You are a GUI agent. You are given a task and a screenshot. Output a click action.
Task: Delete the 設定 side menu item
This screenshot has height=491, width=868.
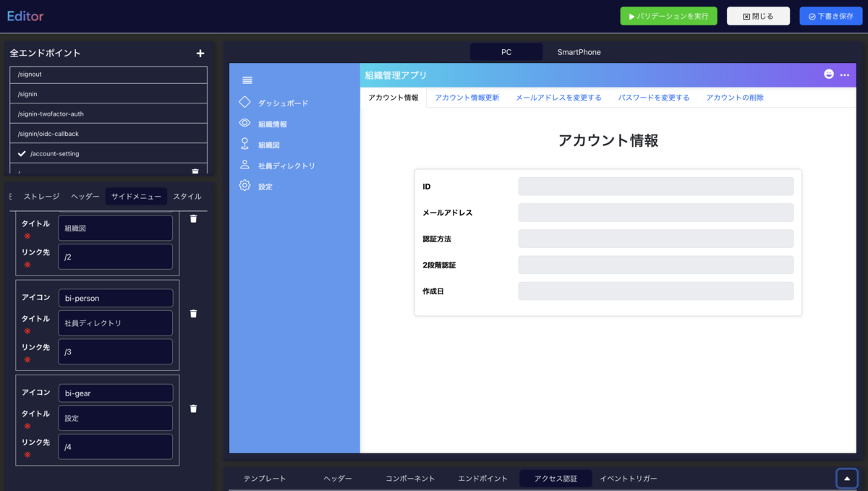click(x=193, y=409)
